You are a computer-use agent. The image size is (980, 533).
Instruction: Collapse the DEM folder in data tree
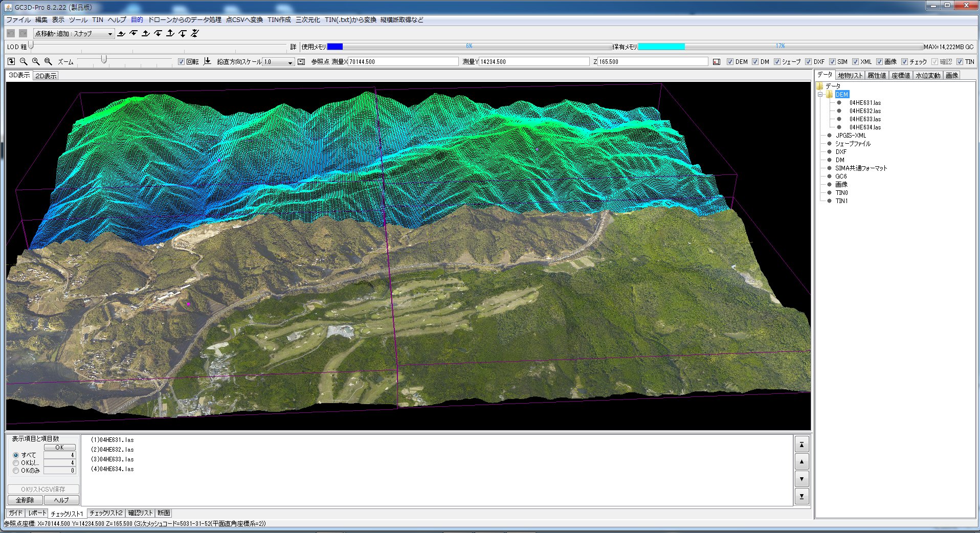coord(820,95)
